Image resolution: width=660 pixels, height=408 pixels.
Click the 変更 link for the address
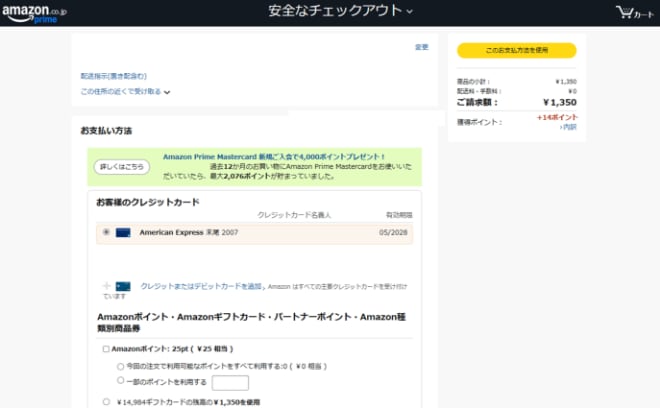point(421,47)
